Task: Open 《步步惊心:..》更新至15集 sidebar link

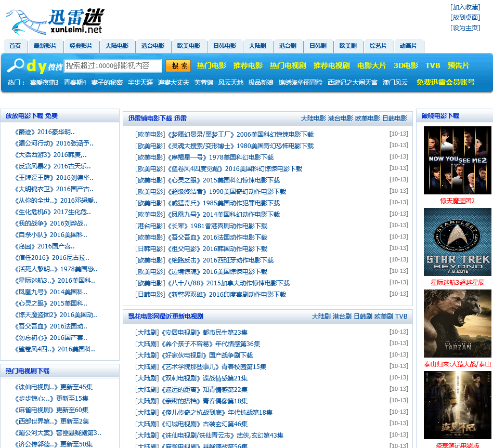Action: 51,399
